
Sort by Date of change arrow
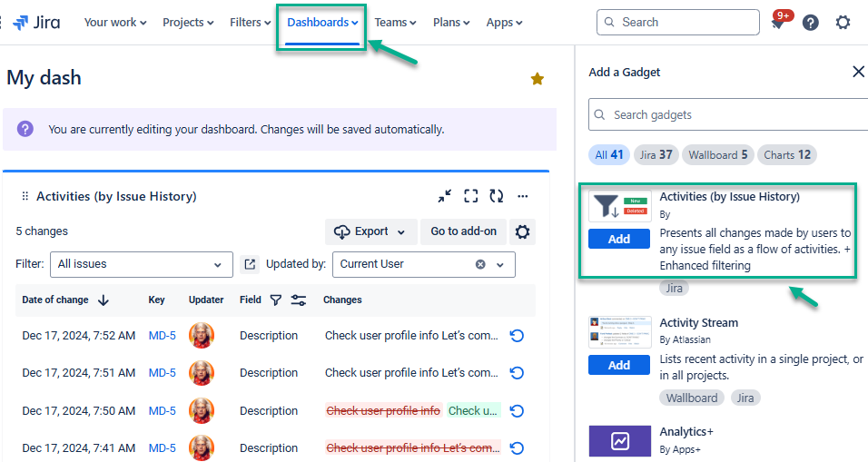tap(103, 300)
